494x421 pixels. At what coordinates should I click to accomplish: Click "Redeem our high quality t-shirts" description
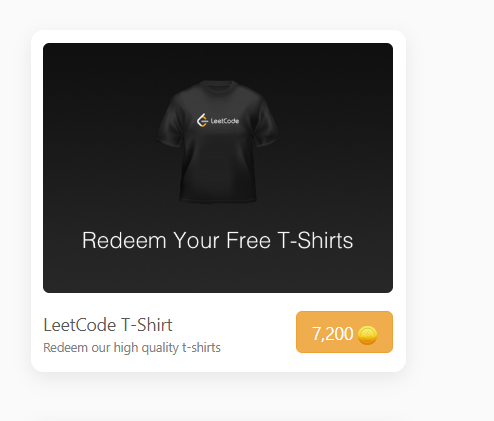tap(132, 348)
